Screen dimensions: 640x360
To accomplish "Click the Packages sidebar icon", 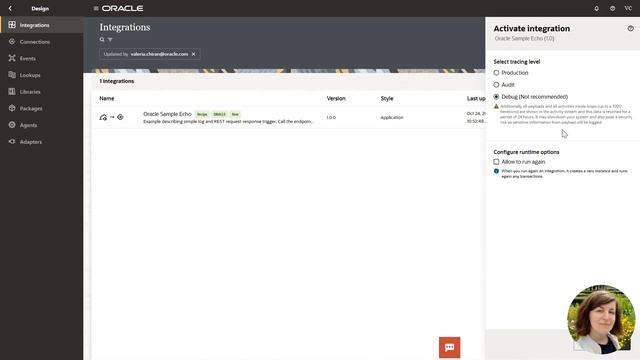I will point(12,108).
